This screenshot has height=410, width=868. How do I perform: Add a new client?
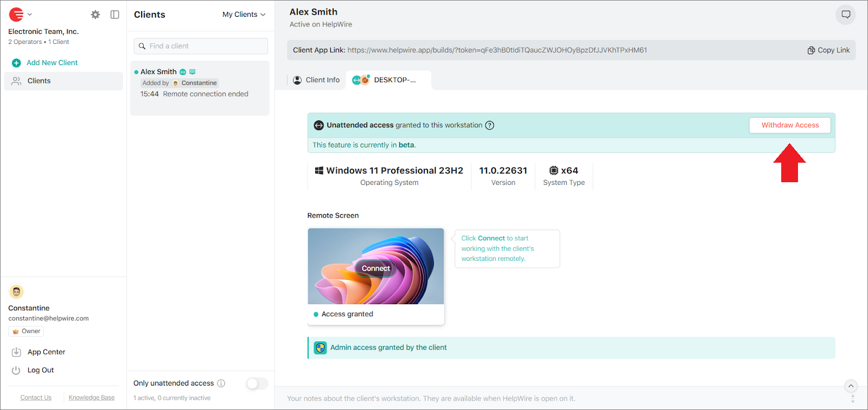click(52, 63)
